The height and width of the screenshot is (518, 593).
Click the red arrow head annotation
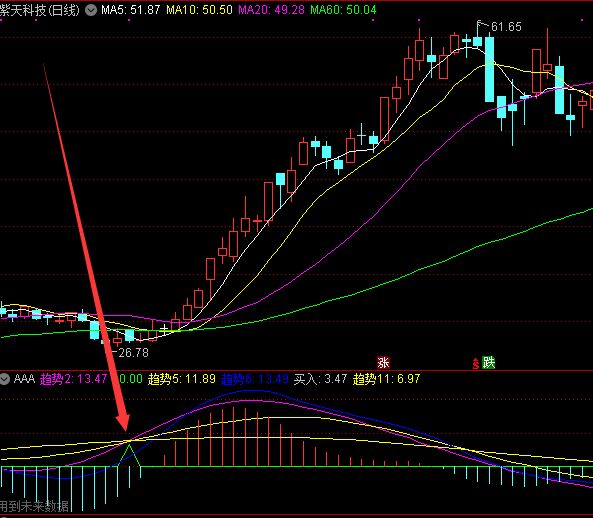point(123,422)
